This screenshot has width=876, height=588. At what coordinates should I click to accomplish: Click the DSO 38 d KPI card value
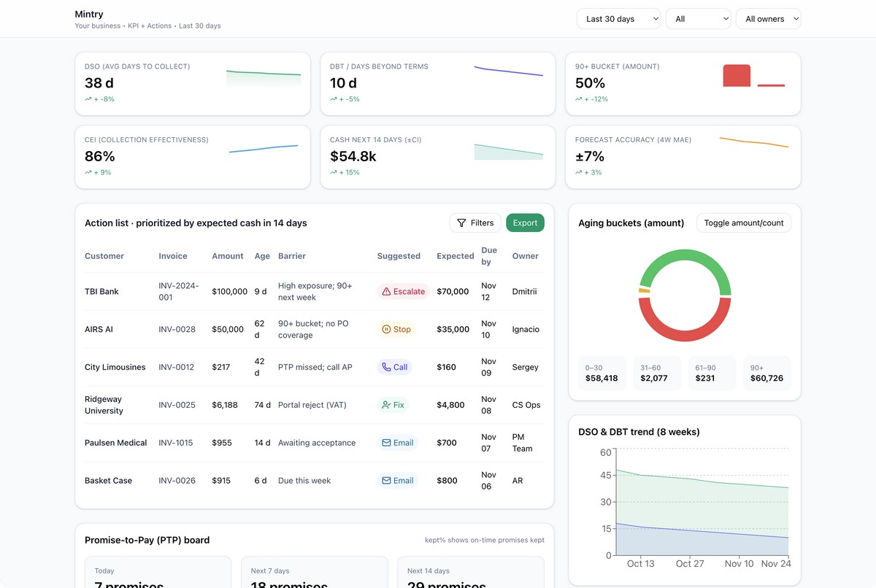pos(99,83)
